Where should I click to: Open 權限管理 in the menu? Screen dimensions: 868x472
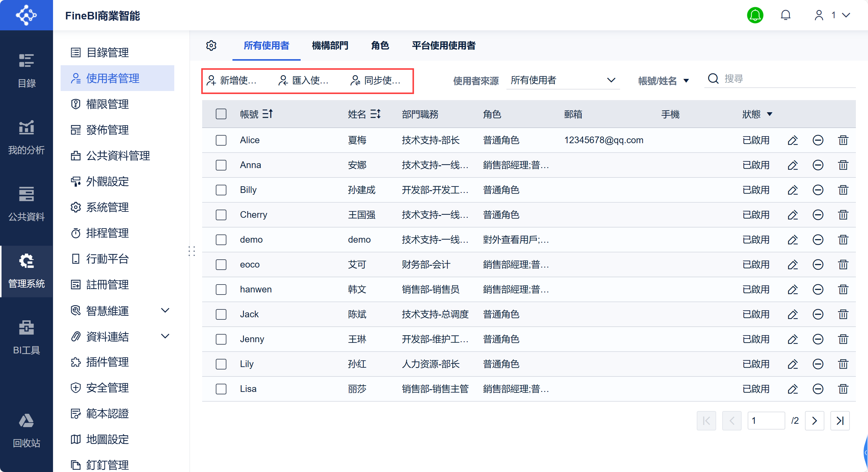117,104
